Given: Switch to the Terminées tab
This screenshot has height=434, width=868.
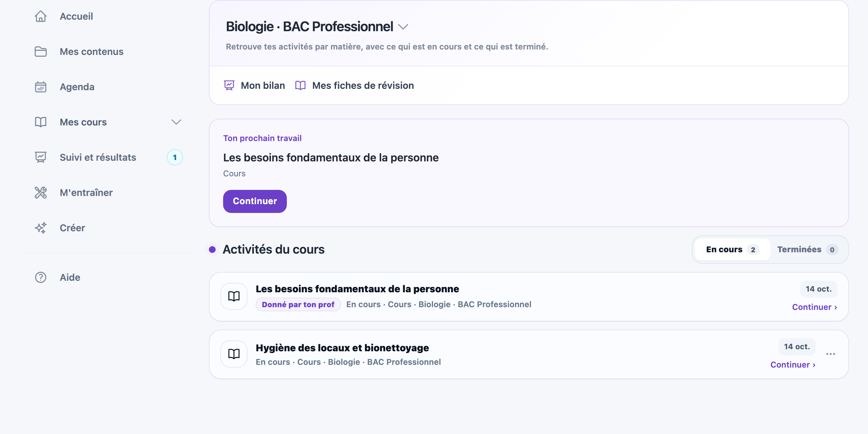Looking at the screenshot, I should coord(808,250).
